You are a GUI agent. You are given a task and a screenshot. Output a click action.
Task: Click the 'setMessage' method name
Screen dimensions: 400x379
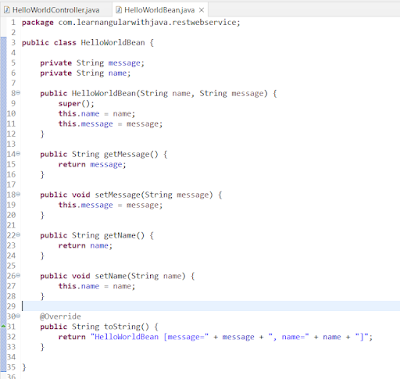pyautogui.click(x=118, y=195)
